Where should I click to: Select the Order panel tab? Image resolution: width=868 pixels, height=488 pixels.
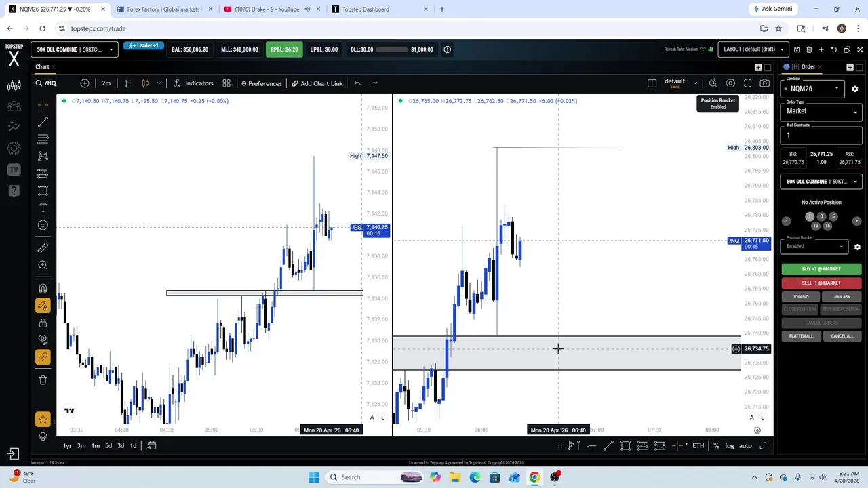pos(808,67)
